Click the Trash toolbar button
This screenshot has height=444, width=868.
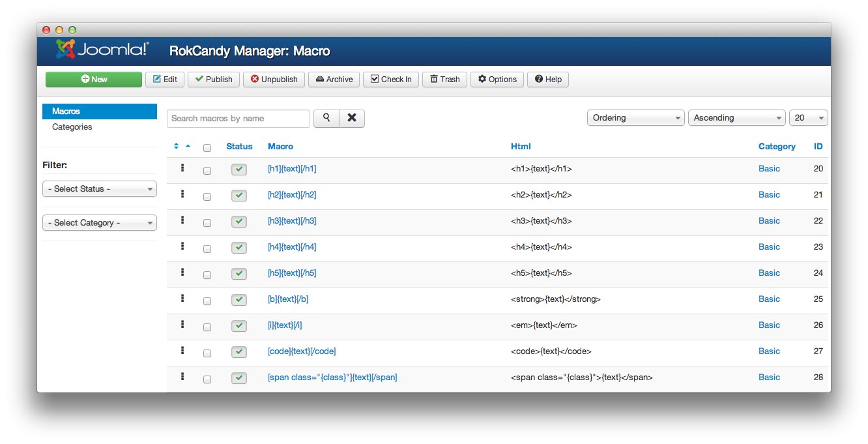pos(444,80)
